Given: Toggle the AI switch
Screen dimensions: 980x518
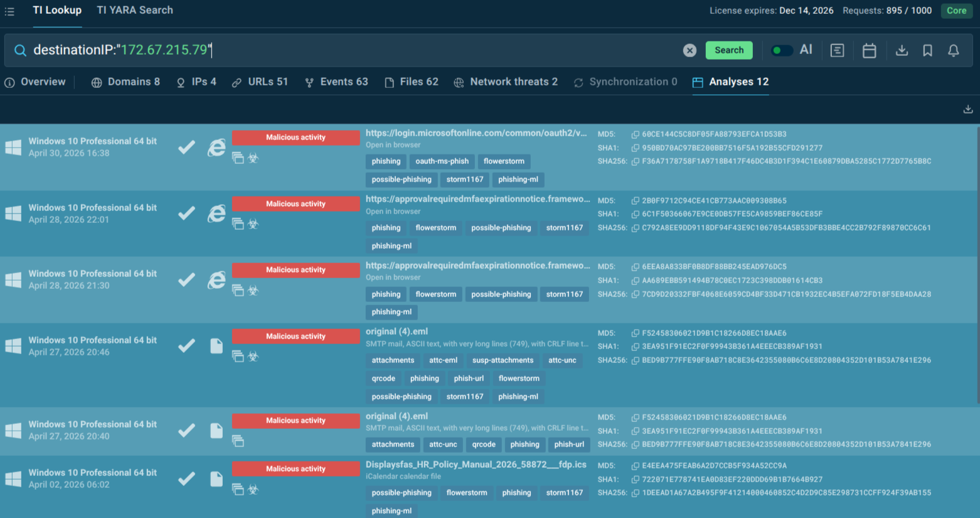Looking at the screenshot, I should pos(782,50).
